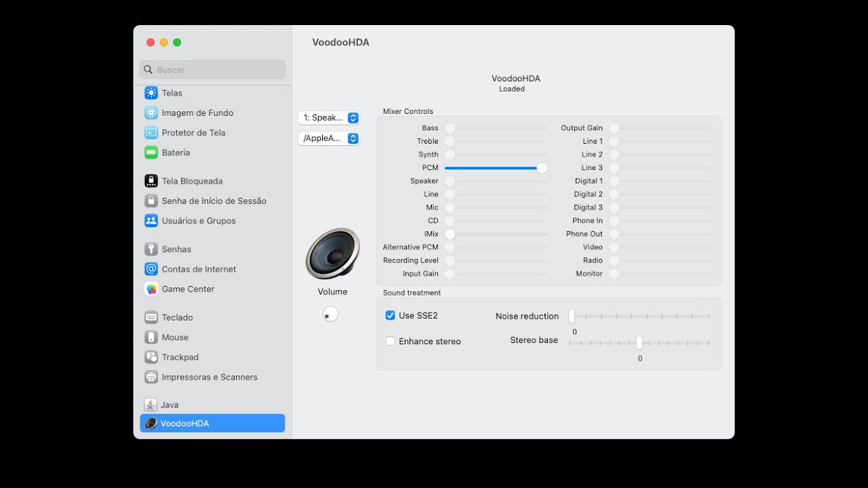868x488 pixels.
Task: Click the magnifier icon in Buscar
Action: pyautogui.click(x=149, y=70)
